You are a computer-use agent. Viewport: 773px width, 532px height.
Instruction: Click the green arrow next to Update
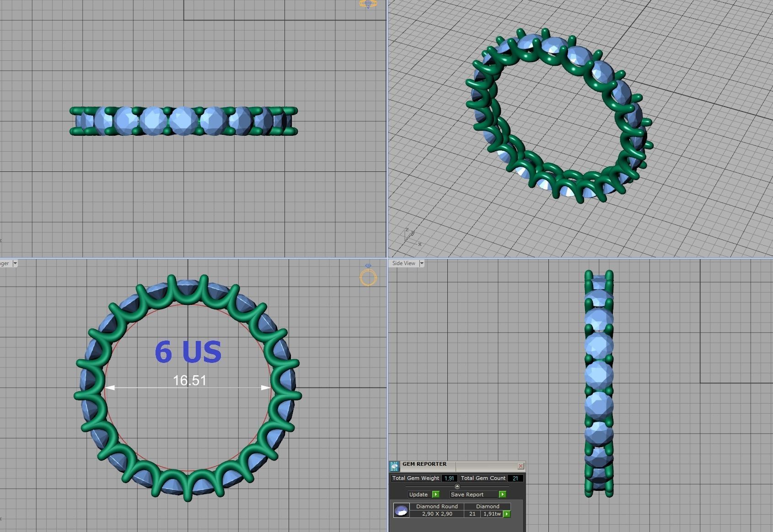point(435,495)
